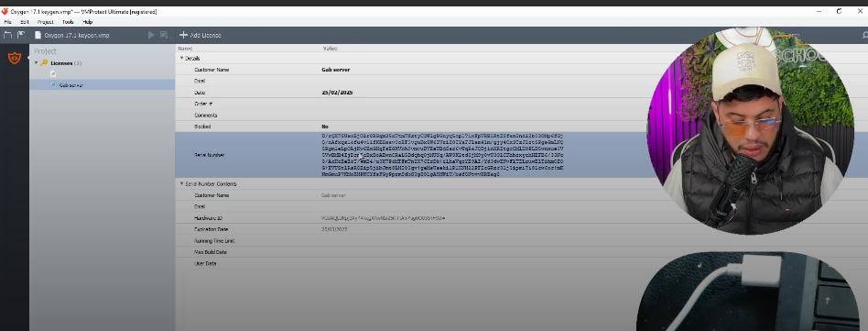The width and height of the screenshot is (868, 331).
Task: Select the Licenses node in project tree
Action: point(67,63)
